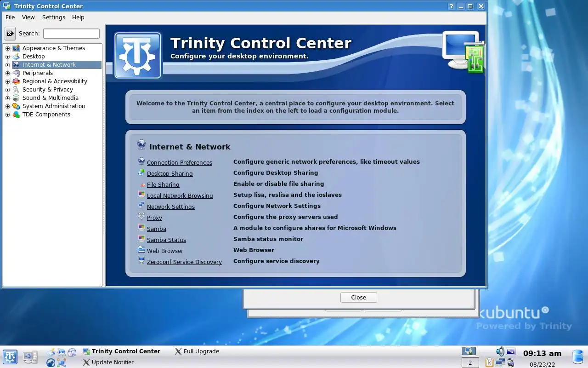Open the Local Network Browsing link
The width and height of the screenshot is (588, 368).
click(180, 195)
